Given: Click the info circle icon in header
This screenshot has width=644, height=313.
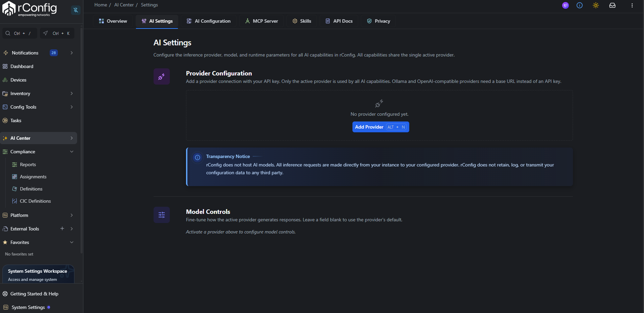Looking at the screenshot, I should click(580, 5).
